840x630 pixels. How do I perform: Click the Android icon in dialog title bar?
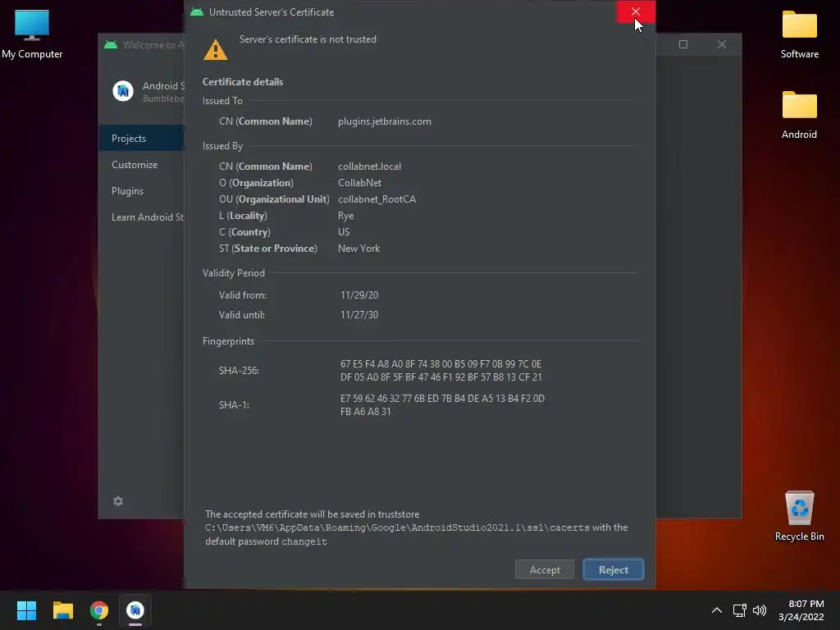click(x=197, y=11)
